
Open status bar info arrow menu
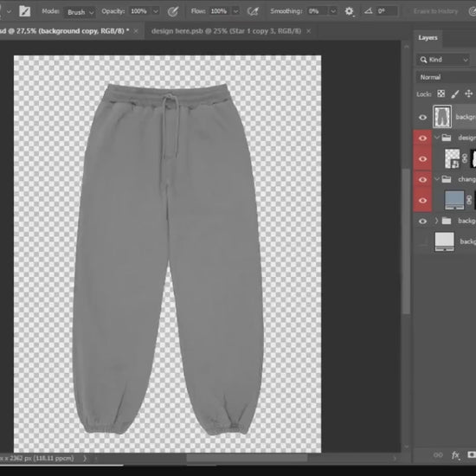pos(85,458)
